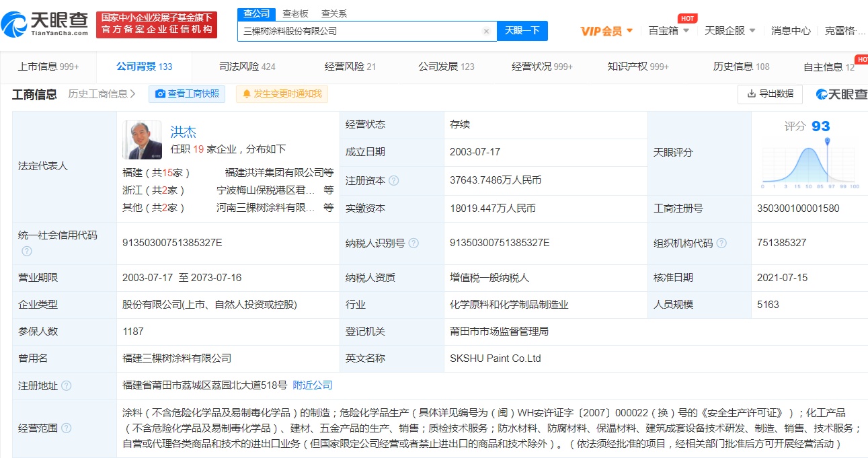Expand the 百宝箱 menu
Viewport: 868px width, 458px height.
pos(668,31)
